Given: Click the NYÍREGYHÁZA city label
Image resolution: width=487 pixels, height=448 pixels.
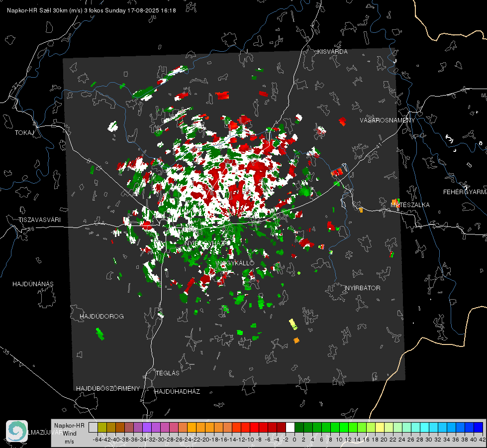Looking at the screenshot, I should pos(205,243).
